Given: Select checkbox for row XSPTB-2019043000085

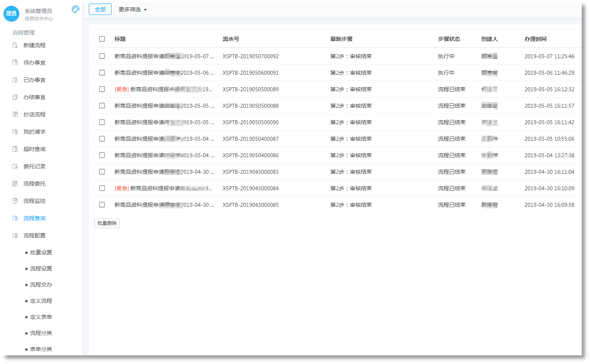Looking at the screenshot, I should (x=102, y=205).
